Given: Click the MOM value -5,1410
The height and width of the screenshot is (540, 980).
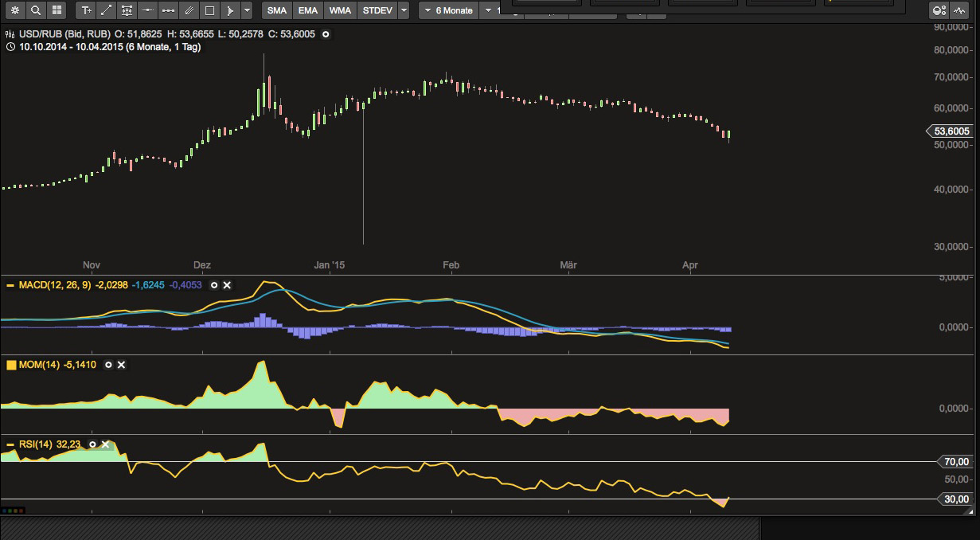Looking at the screenshot, I should (x=80, y=365).
